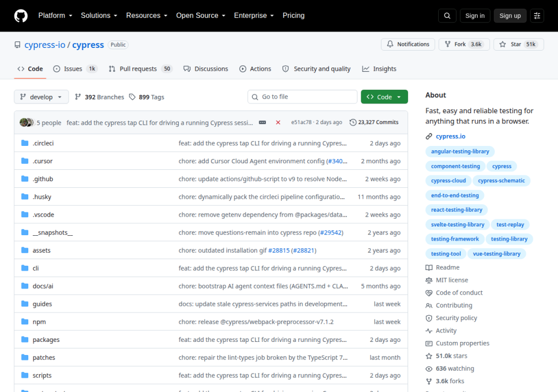This screenshot has height=392, width=558.
Task: Click the Notifications button
Action: point(408,44)
